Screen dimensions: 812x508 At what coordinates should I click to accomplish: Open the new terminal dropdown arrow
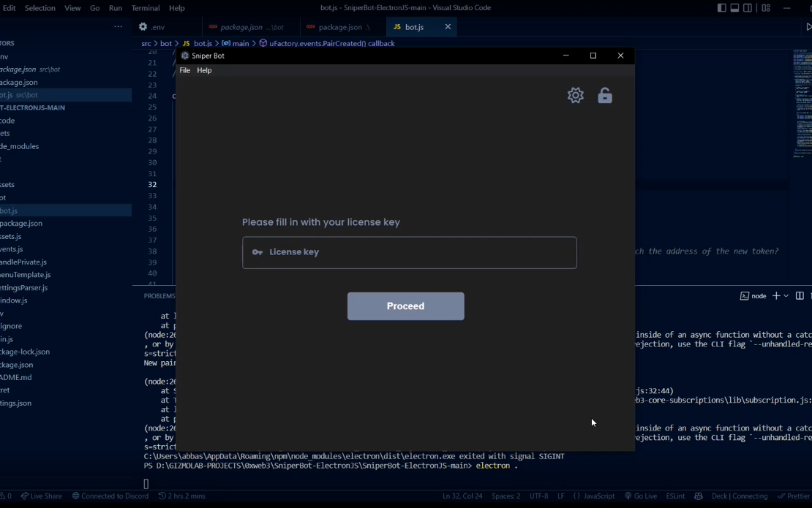(786, 296)
